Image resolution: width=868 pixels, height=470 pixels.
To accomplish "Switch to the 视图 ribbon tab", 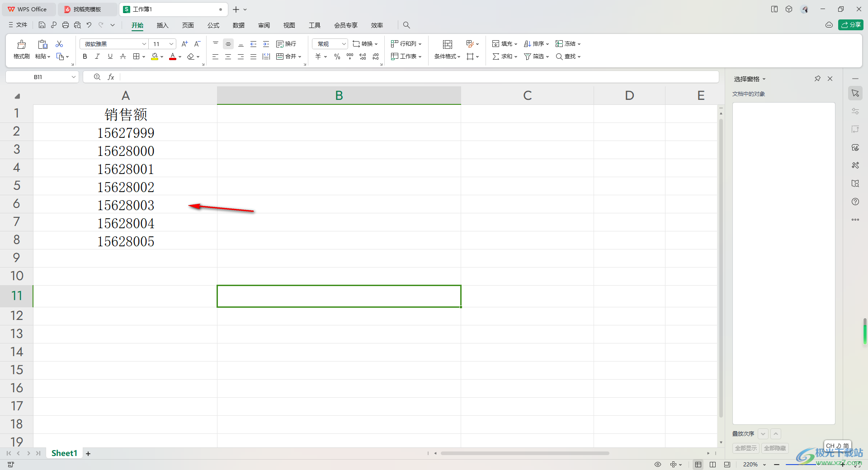I will (x=289, y=25).
